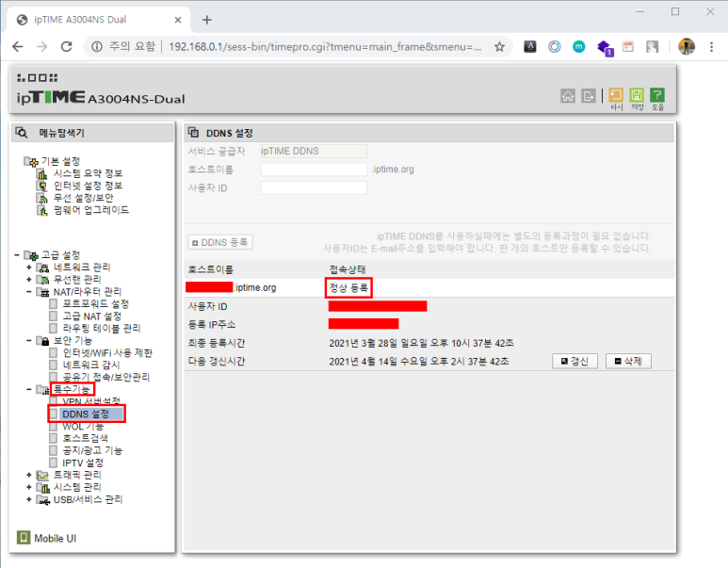The image size is (728, 568).
Task: Click the blue circular extension icon
Action: [555, 46]
